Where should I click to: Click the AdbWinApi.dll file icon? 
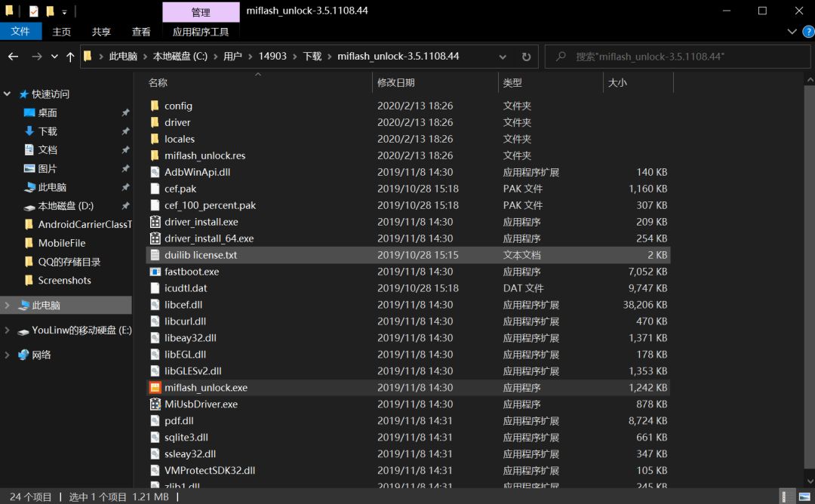pyautogui.click(x=155, y=172)
